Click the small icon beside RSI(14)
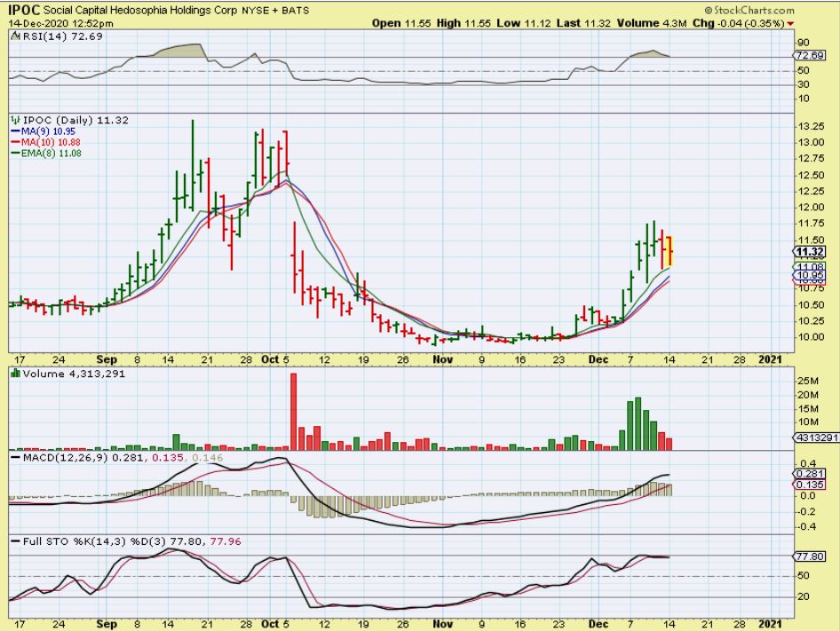840x631 pixels. 15,36
